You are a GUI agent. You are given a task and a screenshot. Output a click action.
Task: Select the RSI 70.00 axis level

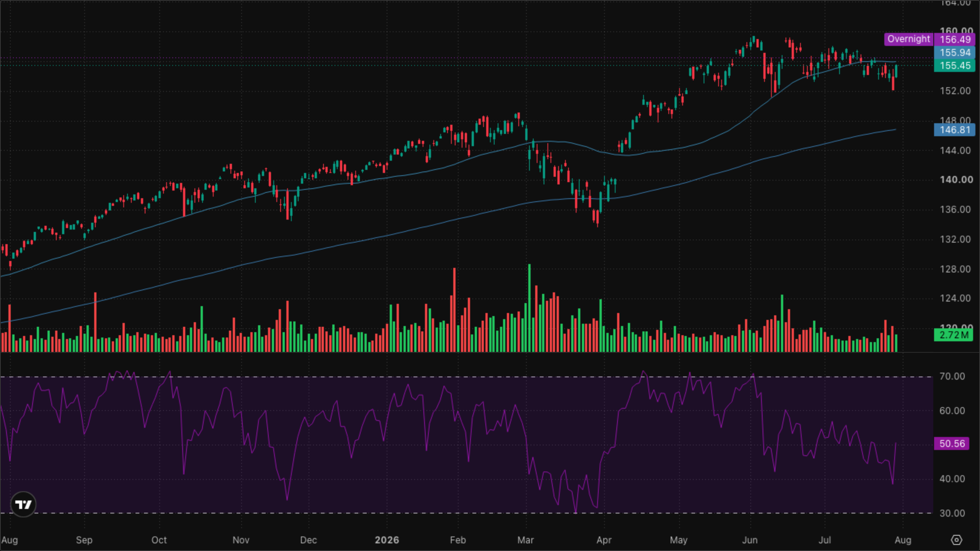952,376
